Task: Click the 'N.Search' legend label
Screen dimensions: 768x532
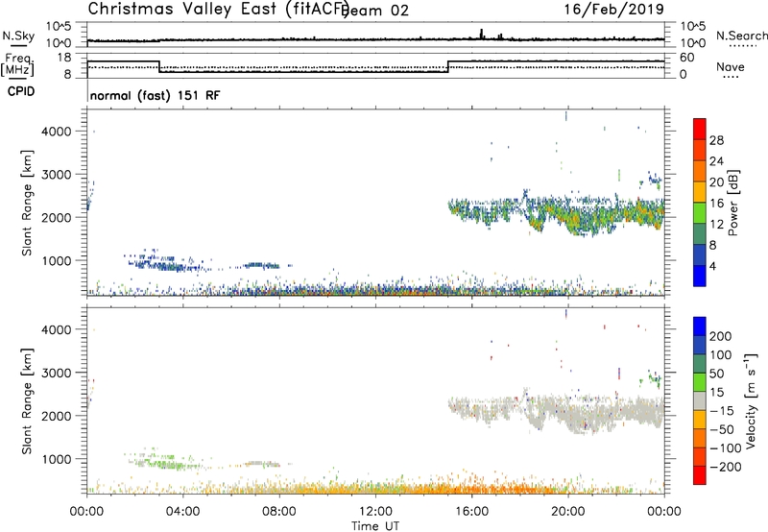Action: (x=741, y=36)
